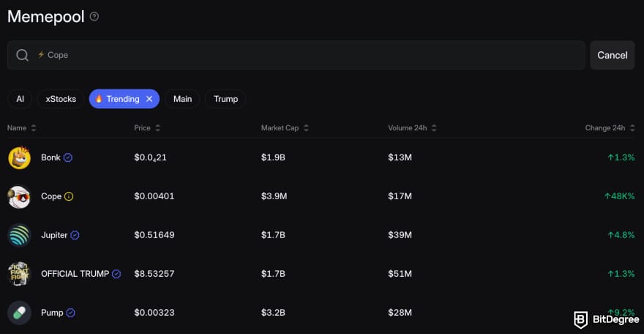Click Bonk's market cap $1.9B

tap(273, 157)
